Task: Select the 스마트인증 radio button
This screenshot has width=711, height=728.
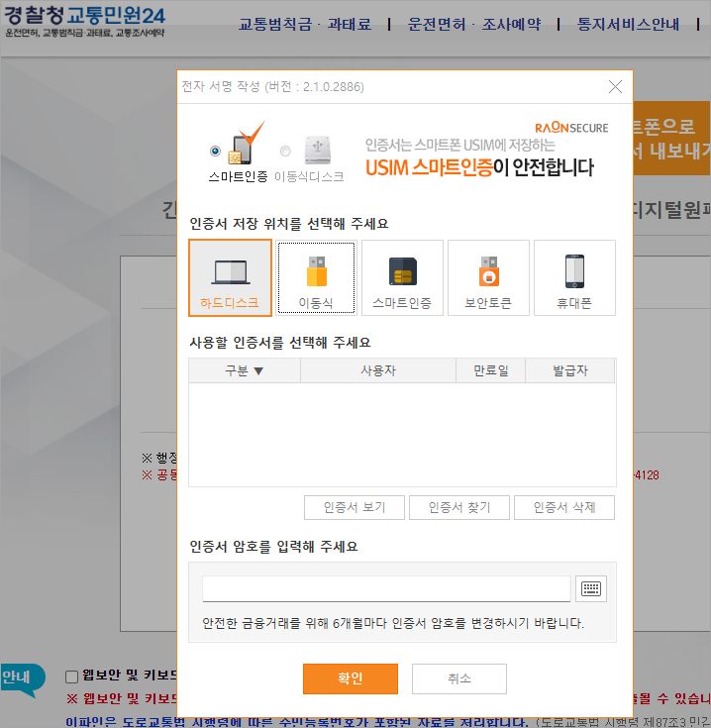Action: coord(215,151)
